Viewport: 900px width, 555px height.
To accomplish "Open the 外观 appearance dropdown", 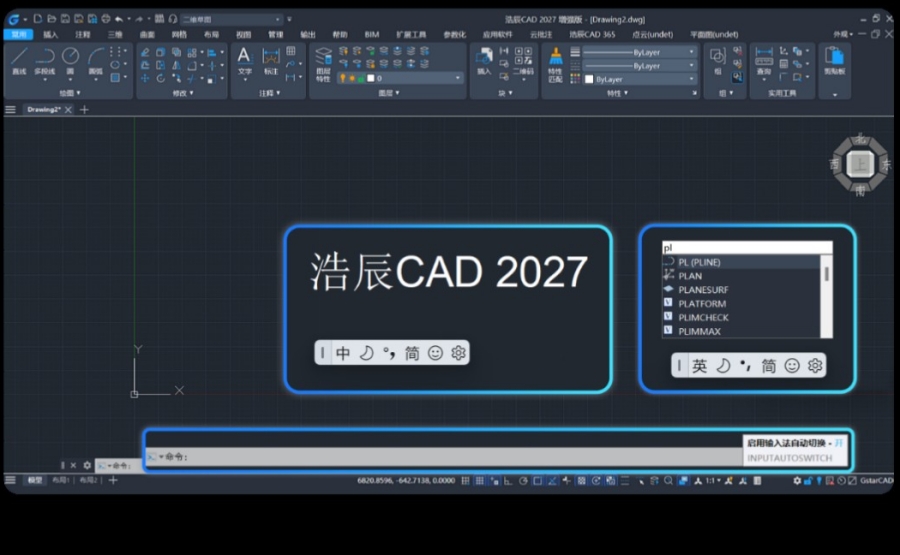I will click(843, 34).
